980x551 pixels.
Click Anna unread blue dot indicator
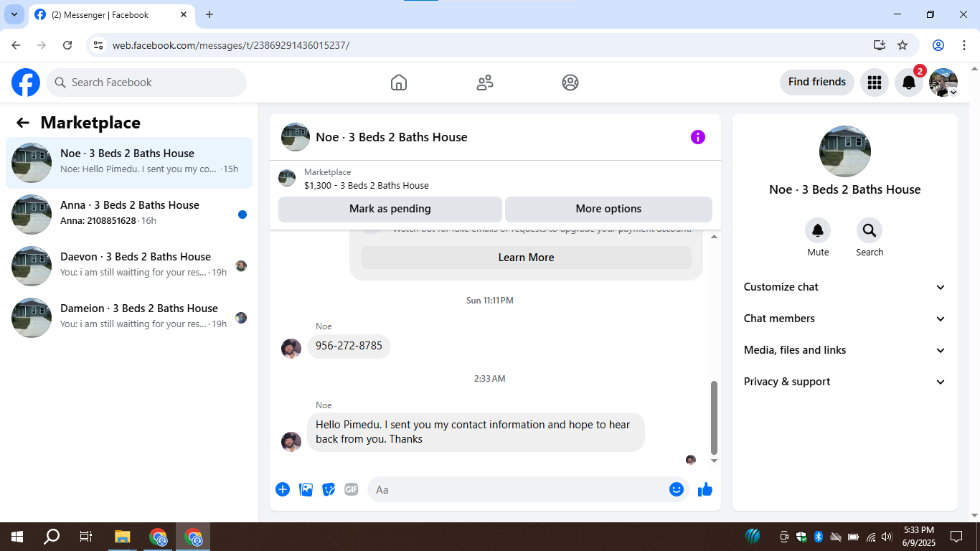pyautogui.click(x=242, y=215)
